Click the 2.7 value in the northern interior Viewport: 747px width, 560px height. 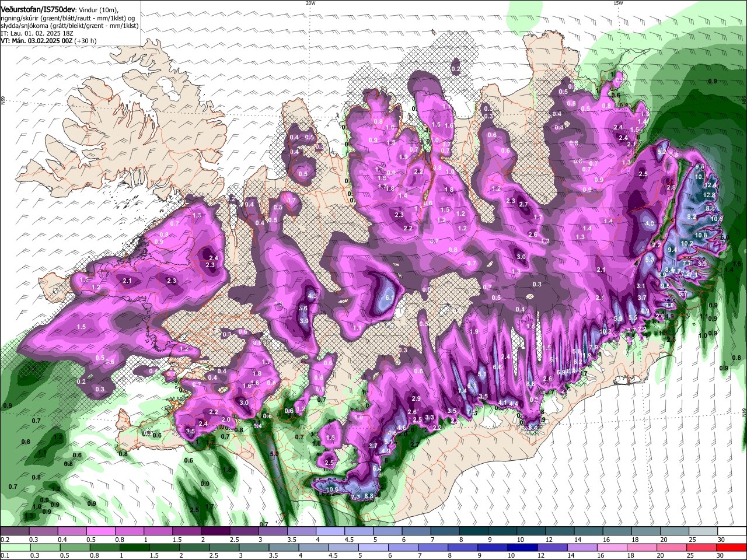point(523,204)
